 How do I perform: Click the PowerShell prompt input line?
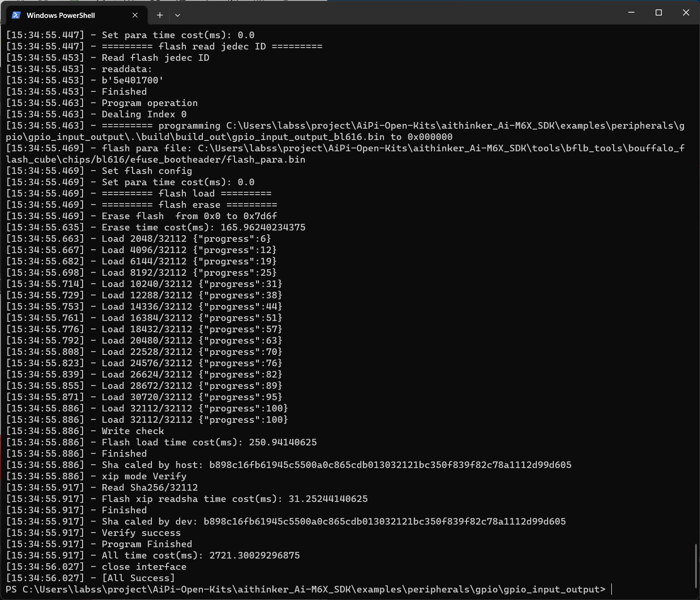click(309, 589)
